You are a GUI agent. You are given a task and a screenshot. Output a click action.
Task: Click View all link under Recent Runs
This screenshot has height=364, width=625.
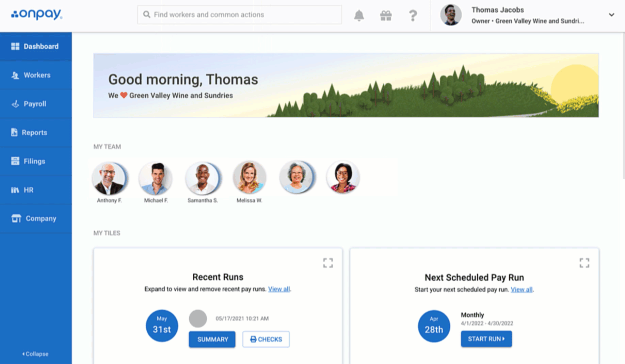(x=279, y=289)
